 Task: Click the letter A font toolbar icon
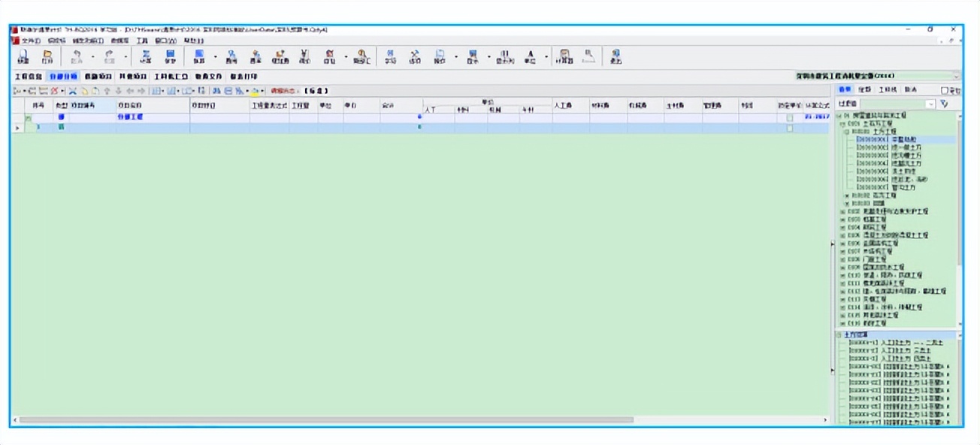pyautogui.click(x=529, y=57)
